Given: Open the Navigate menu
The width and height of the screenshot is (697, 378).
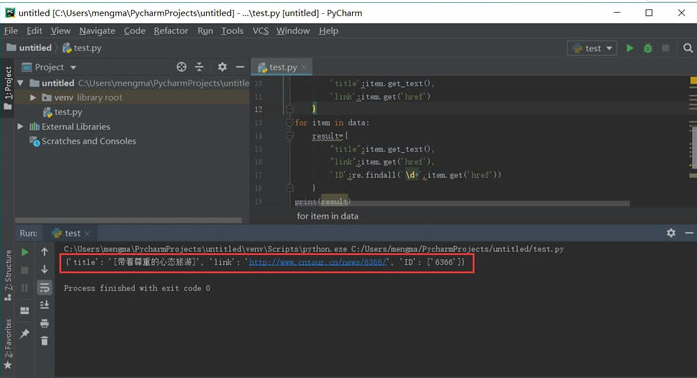Looking at the screenshot, I should [x=97, y=31].
